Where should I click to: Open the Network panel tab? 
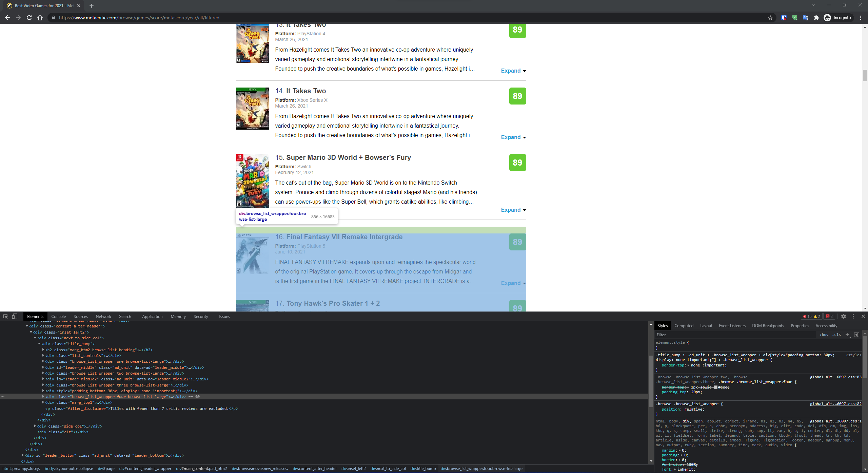pyautogui.click(x=103, y=316)
